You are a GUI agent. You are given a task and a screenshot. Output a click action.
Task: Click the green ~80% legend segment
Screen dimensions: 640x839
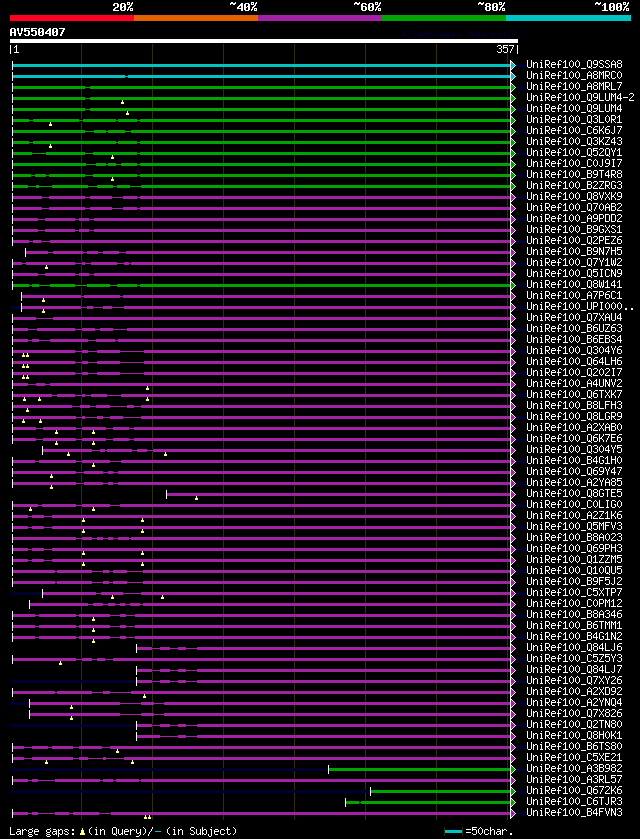[444, 18]
